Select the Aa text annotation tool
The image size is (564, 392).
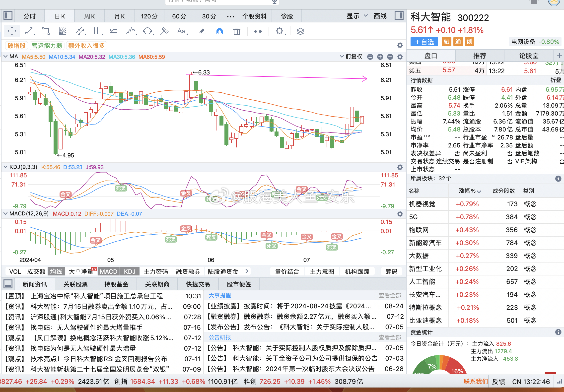(182, 31)
